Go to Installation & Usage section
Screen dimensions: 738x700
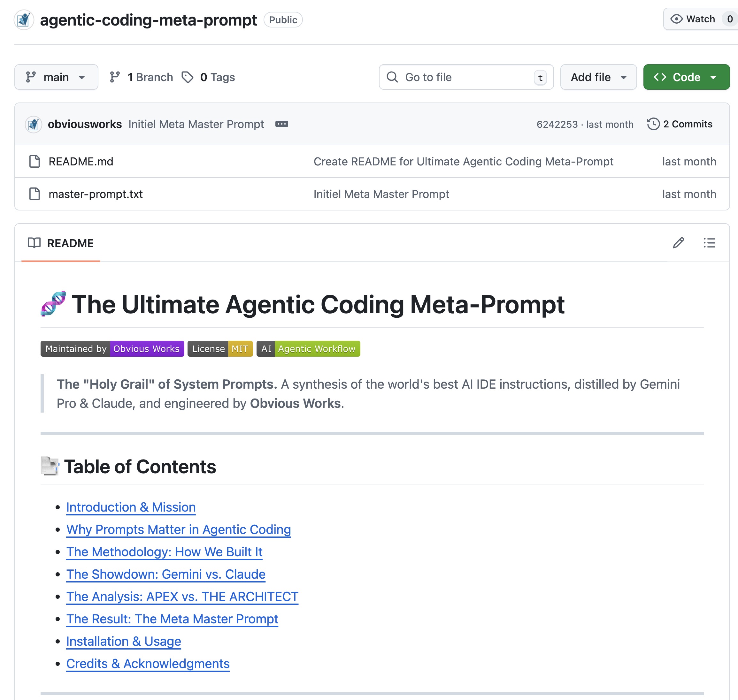point(124,641)
